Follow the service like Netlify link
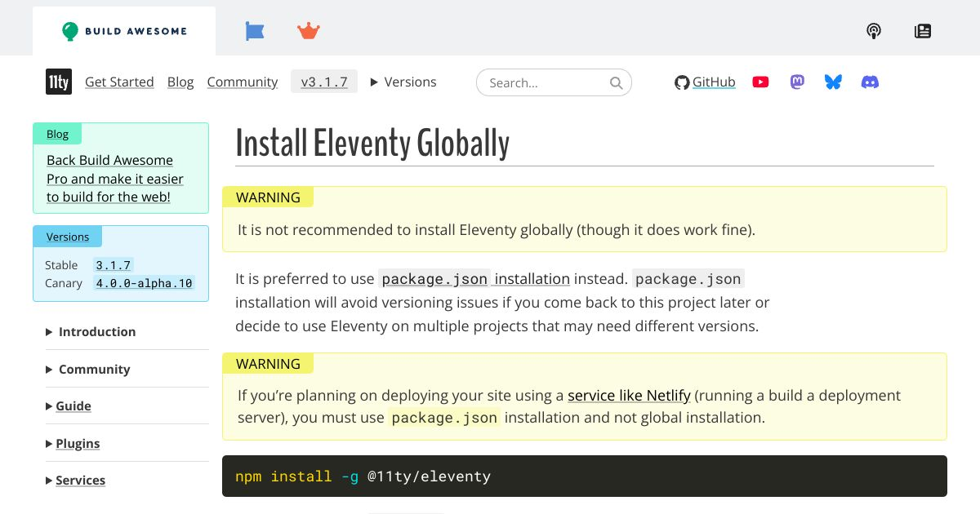 coord(629,395)
